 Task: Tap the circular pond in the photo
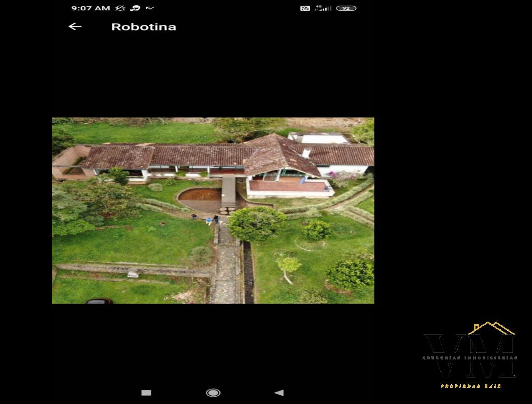pyautogui.click(x=200, y=195)
